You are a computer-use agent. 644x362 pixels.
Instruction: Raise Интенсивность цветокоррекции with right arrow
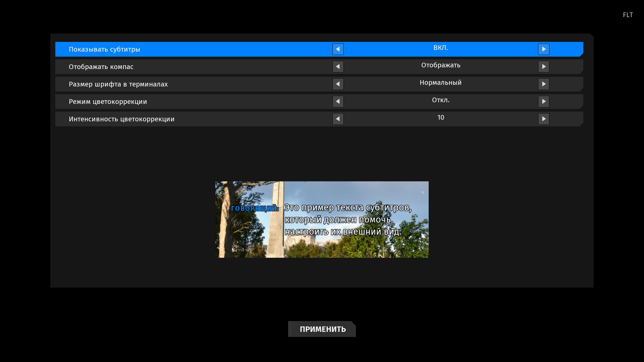(x=543, y=119)
